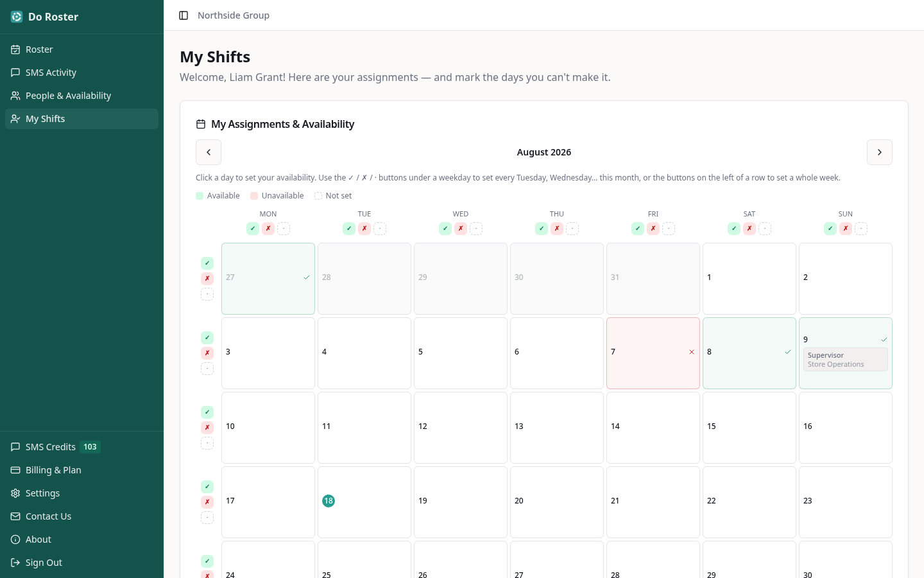The image size is (924, 578).
Task: Mark all Fridays available
Action: 638,229
